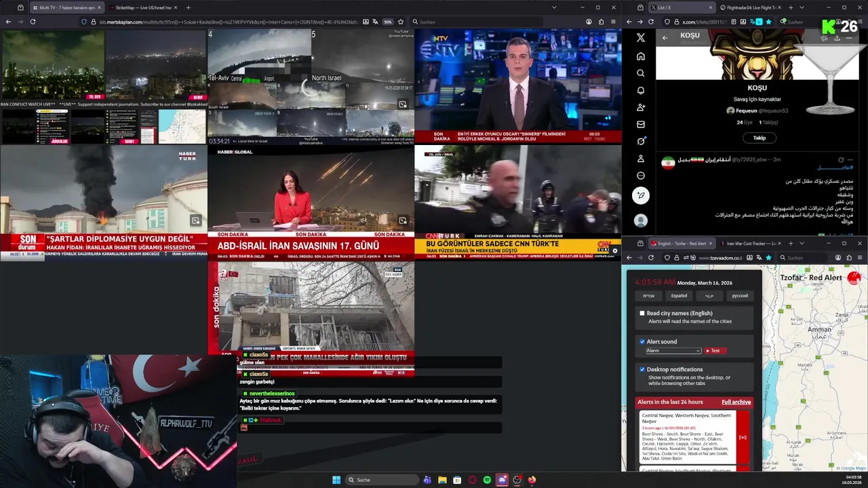Click bookmark star in tzevaadom address bar

pos(768,258)
